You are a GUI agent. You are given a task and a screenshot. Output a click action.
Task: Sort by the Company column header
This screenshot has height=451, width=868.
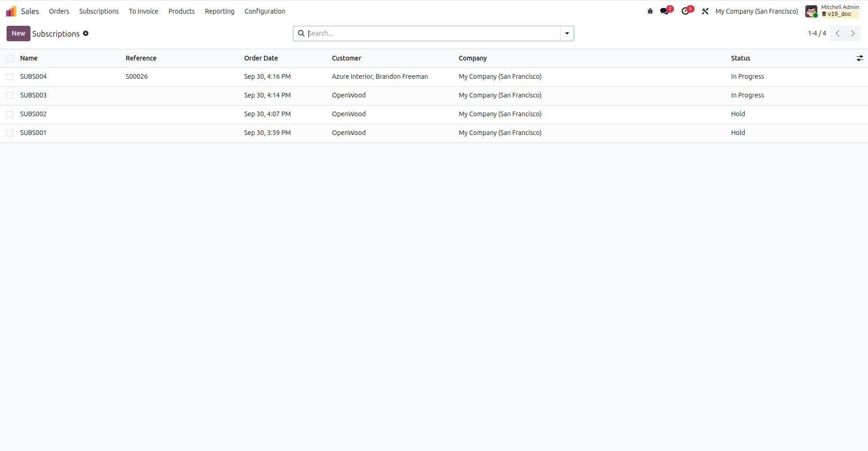tap(472, 58)
